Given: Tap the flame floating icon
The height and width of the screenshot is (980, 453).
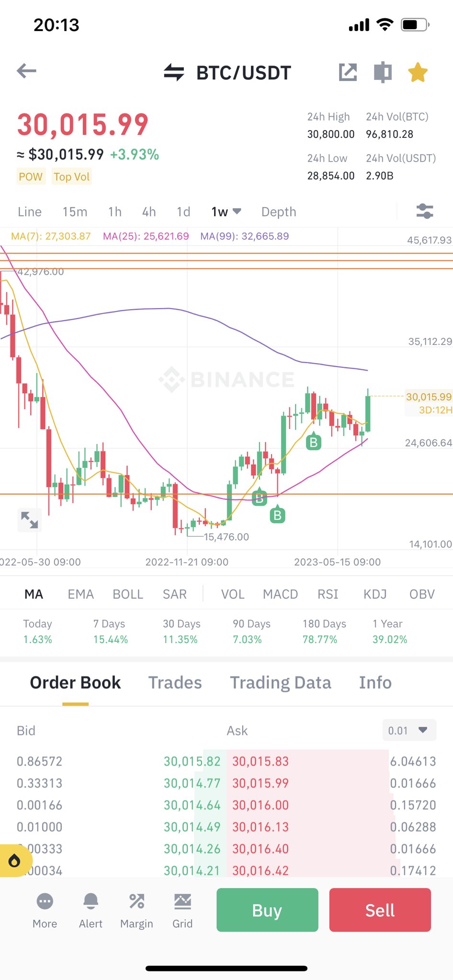Looking at the screenshot, I should coord(14,861).
